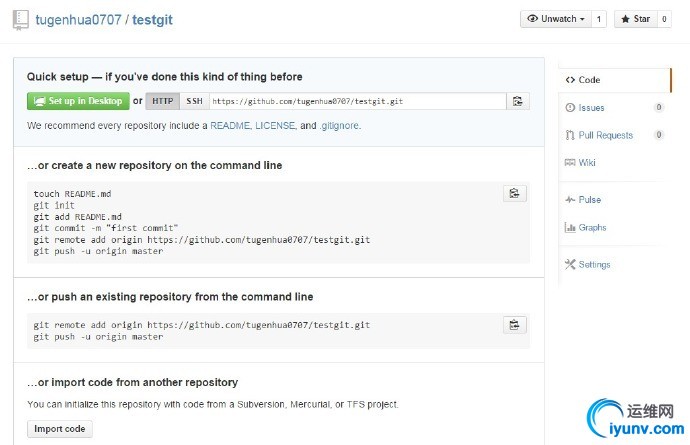This screenshot has height=445, width=690.
Task: Open the Graphs sidebar page
Action: point(592,228)
